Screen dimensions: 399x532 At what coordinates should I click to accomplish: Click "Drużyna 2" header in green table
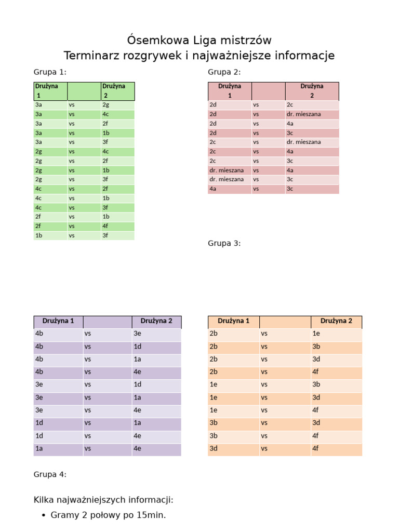coord(114,91)
